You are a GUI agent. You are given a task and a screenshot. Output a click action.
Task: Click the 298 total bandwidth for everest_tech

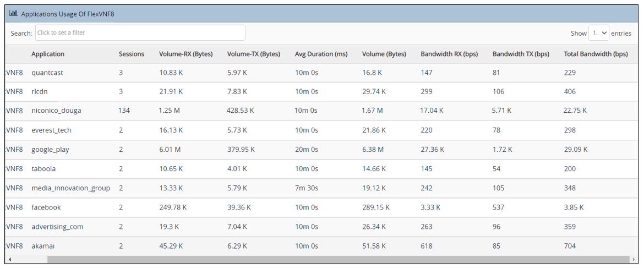coord(570,130)
